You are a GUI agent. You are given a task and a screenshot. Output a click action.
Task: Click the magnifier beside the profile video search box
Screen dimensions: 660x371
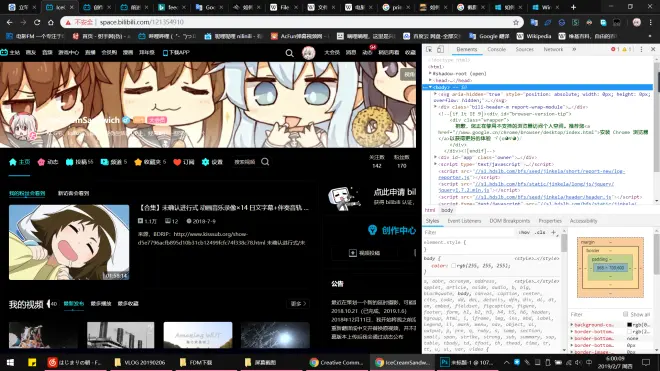[x=265, y=162]
